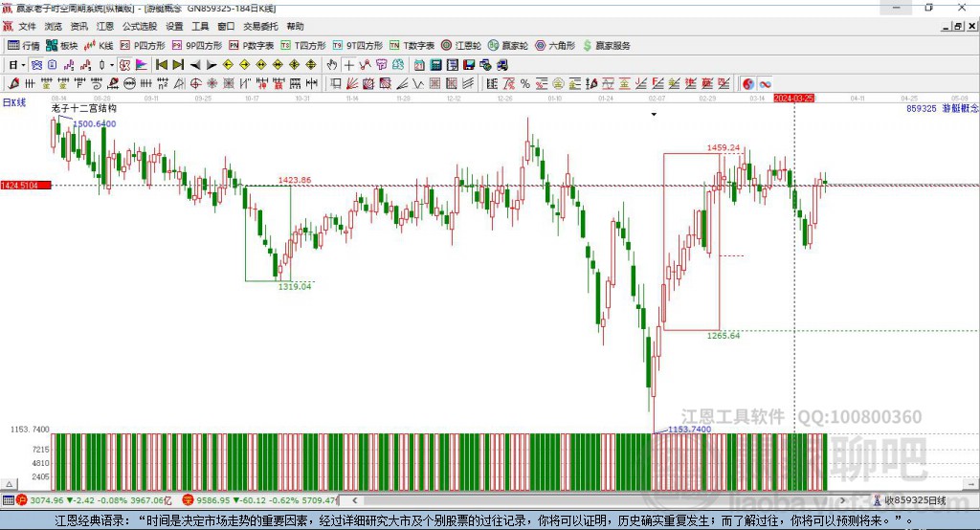Image resolution: width=980 pixels, height=530 pixels.
Task: Open the 文件 menu
Action: (x=27, y=26)
